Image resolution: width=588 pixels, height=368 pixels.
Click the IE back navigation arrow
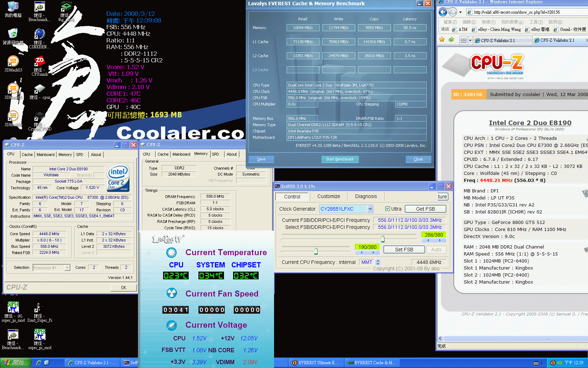click(x=443, y=12)
